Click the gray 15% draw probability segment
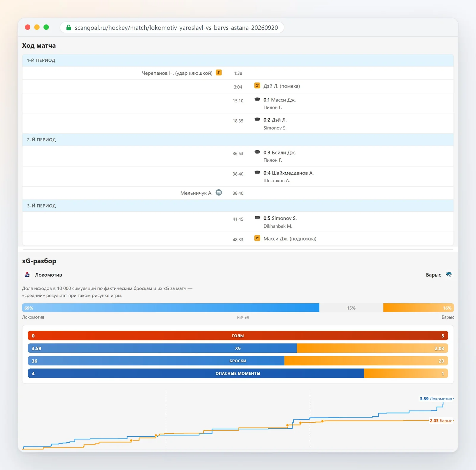This screenshot has width=476, height=470. point(351,308)
